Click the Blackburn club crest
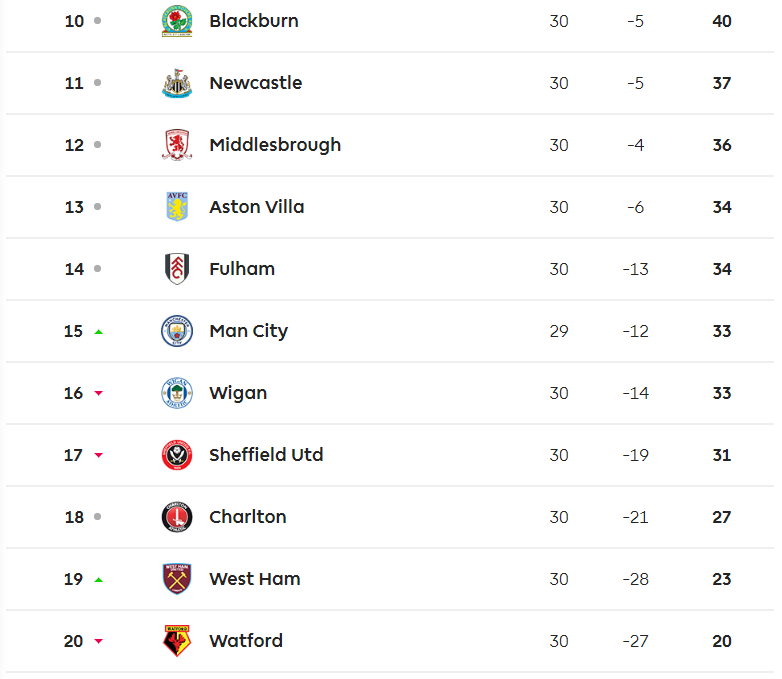Image resolution: width=782 pixels, height=679 pixels. 177,21
